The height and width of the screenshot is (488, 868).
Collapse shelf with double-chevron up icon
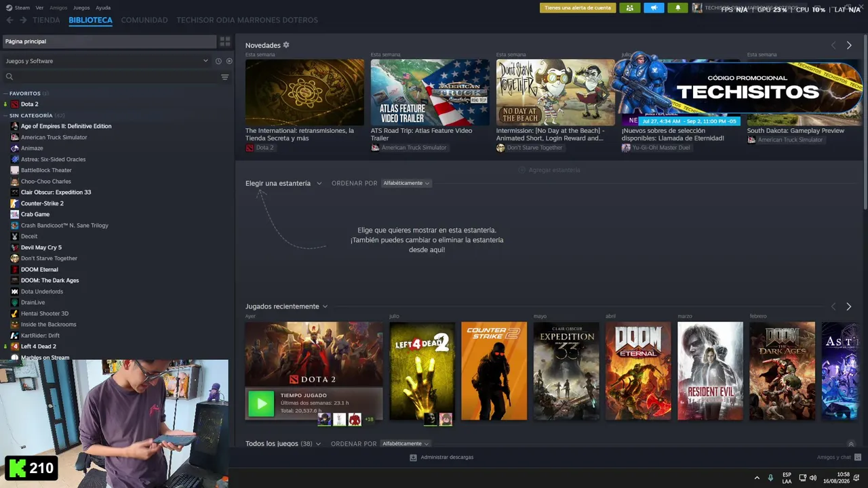(851, 444)
